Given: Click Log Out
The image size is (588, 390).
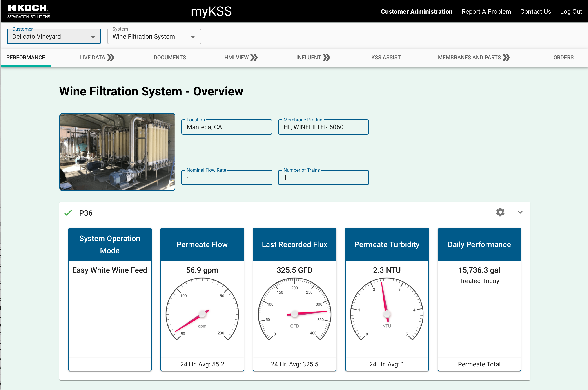Looking at the screenshot, I should click(571, 11).
